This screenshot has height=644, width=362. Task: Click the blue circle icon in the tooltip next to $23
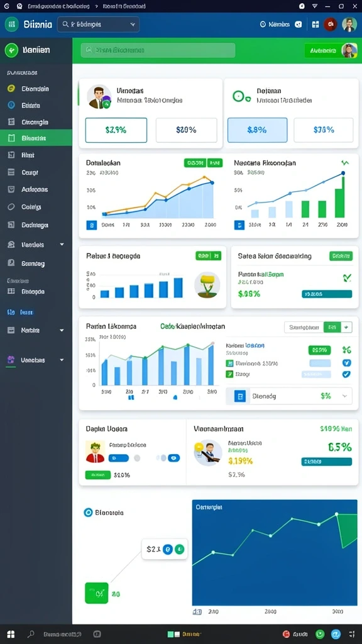[167, 549]
